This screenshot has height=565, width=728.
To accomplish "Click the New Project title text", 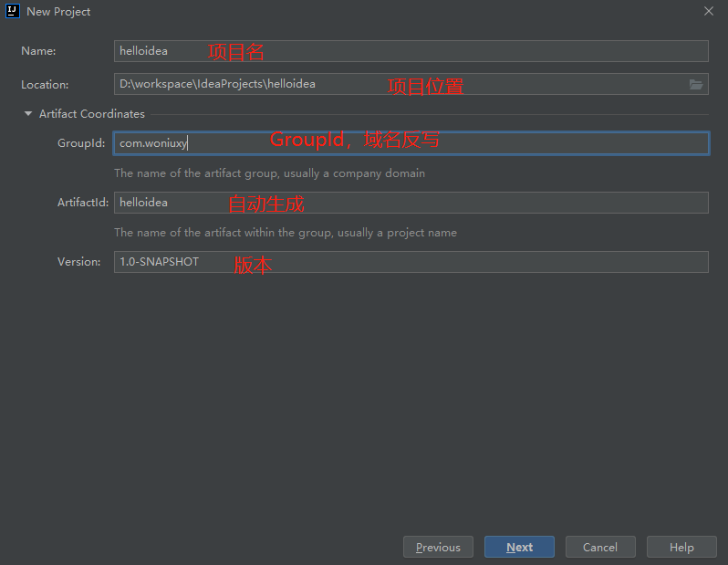I will pos(58,12).
